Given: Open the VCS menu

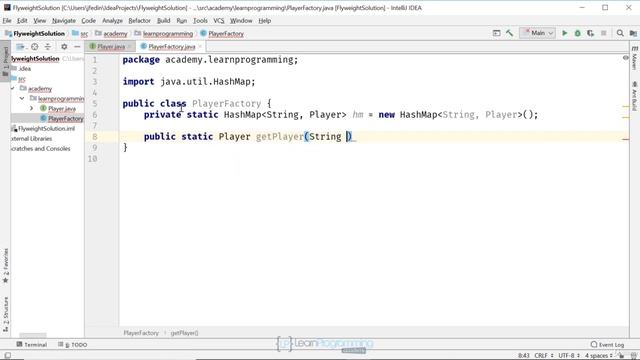Looking at the screenshot, I should [219, 20].
